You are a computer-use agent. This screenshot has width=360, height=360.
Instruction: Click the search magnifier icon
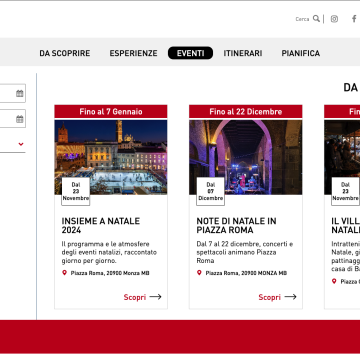point(316,19)
